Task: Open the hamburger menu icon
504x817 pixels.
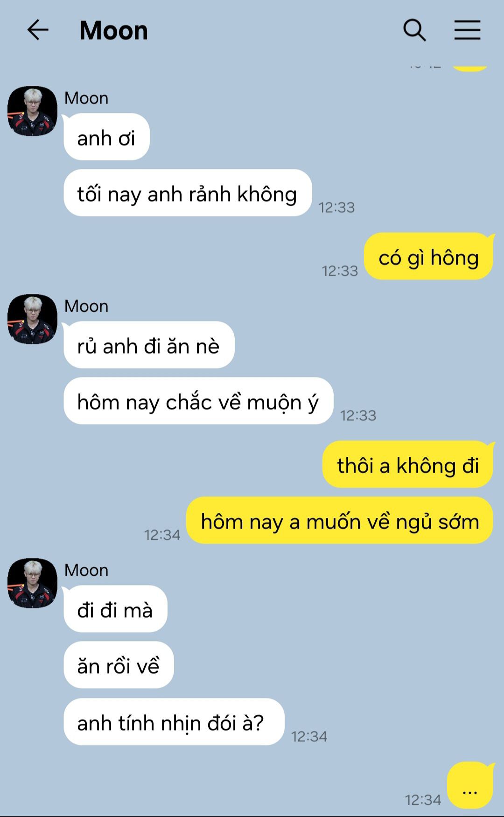Action: [467, 30]
